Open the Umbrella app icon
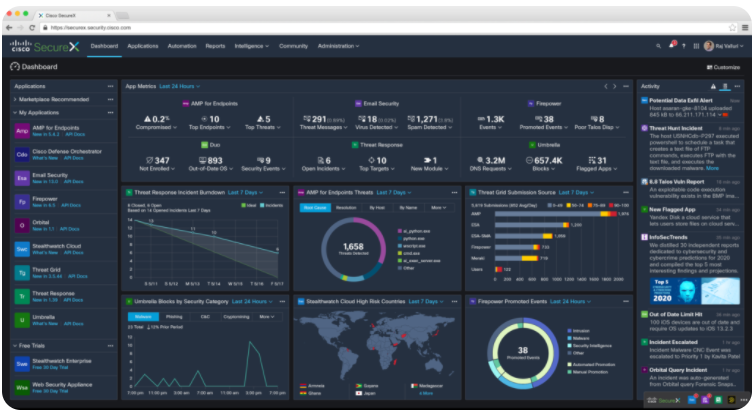 [x=22, y=320]
